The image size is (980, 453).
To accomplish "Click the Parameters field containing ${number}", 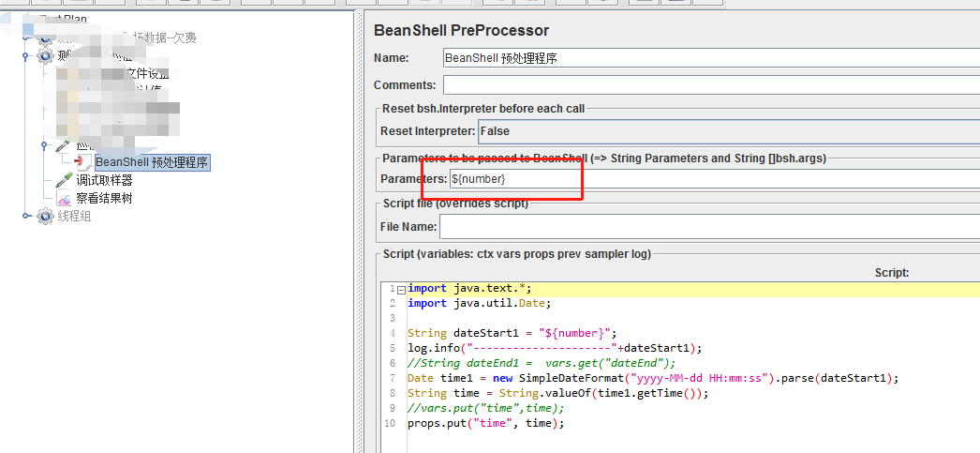I will pyautogui.click(x=714, y=179).
